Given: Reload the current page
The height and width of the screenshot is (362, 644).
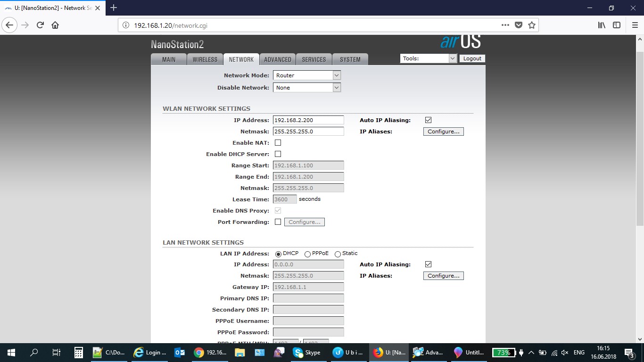Looking at the screenshot, I should tap(40, 25).
